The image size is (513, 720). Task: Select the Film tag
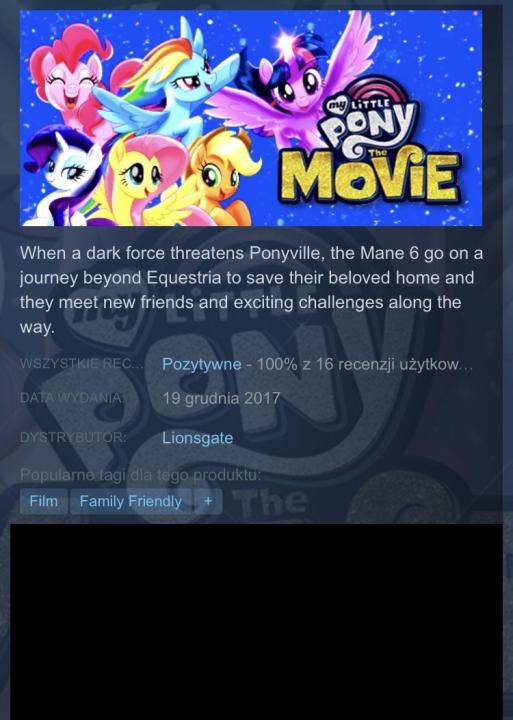click(x=44, y=501)
